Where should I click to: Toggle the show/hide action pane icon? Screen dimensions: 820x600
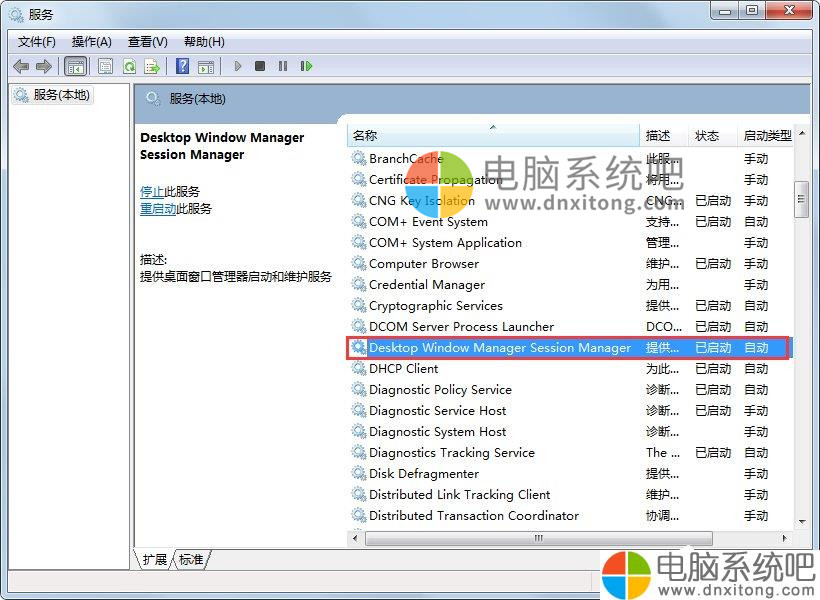click(206, 66)
